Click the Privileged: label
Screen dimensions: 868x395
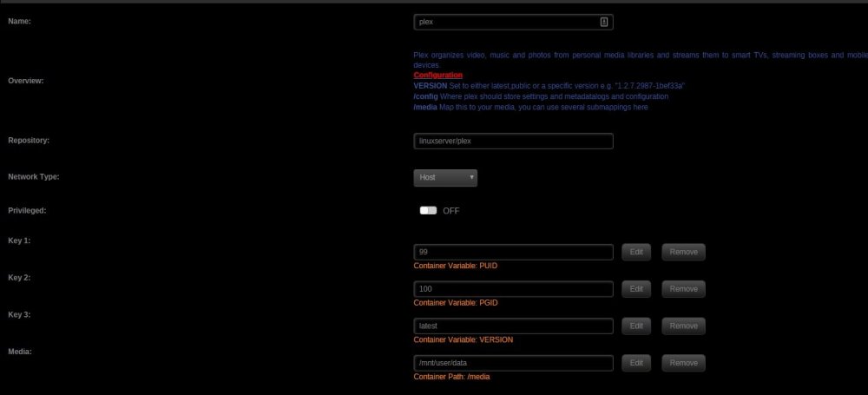(x=27, y=210)
